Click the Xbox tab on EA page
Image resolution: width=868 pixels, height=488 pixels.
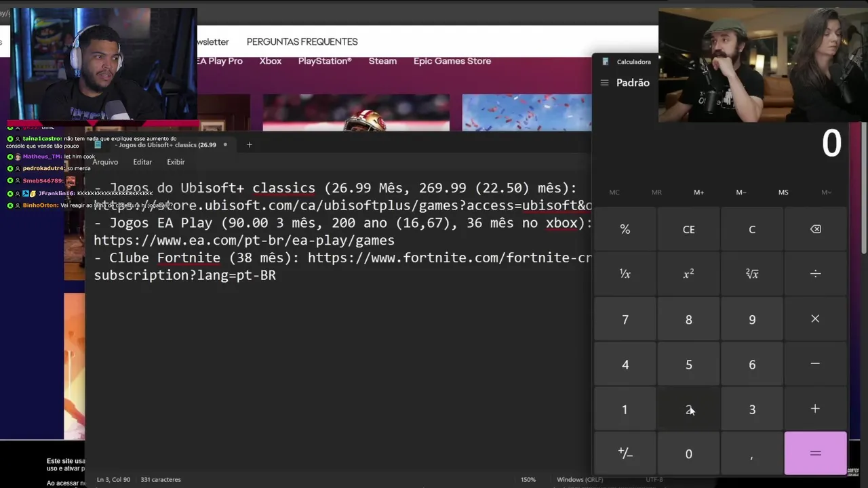tap(270, 61)
